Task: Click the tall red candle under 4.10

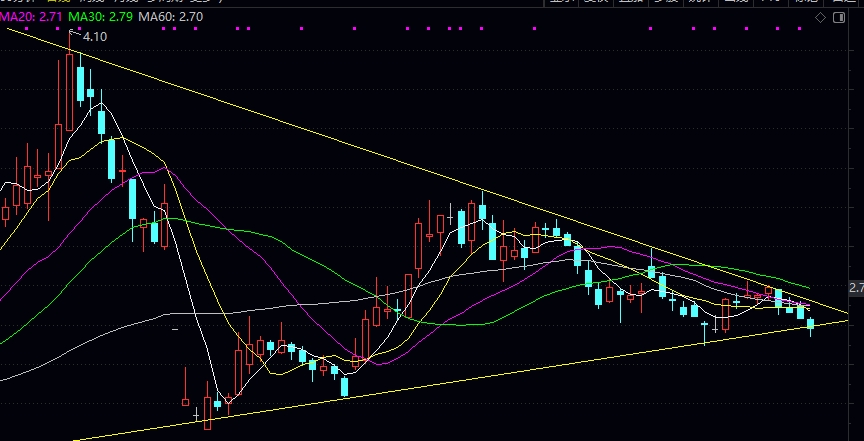Action: tap(69, 92)
